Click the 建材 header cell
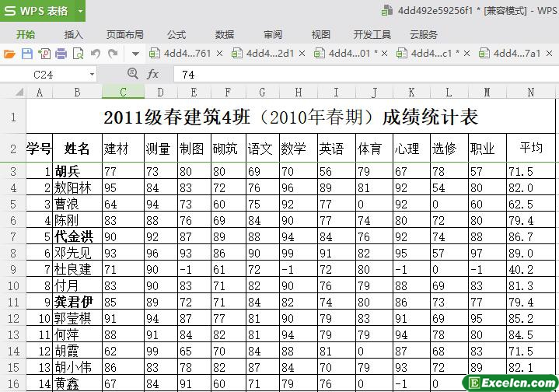The height and width of the screenshot is (392, 559). click(123, 148)
